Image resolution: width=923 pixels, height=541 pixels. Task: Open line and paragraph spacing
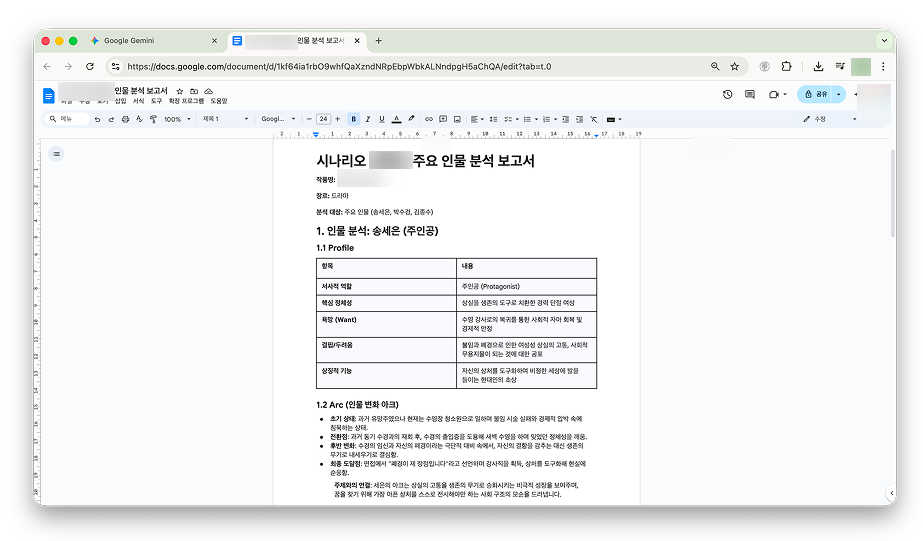(493, 119)
